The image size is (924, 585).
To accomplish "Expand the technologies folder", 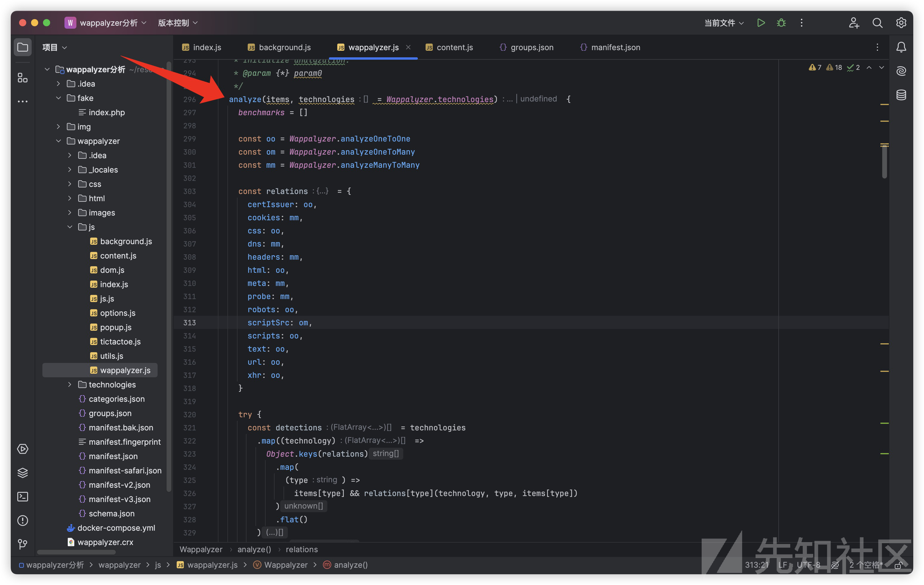I will coord(70,385).
